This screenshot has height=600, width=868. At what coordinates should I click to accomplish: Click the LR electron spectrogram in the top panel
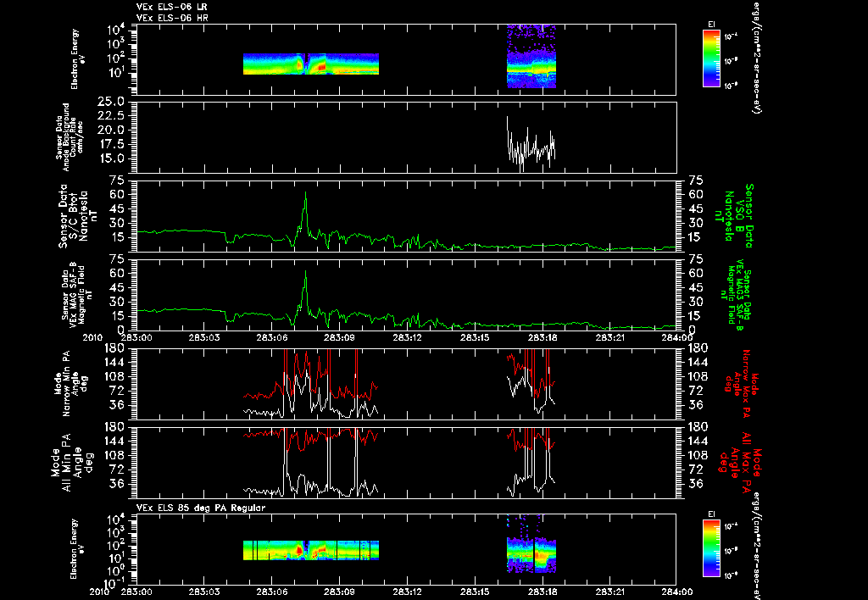[311, 64]
